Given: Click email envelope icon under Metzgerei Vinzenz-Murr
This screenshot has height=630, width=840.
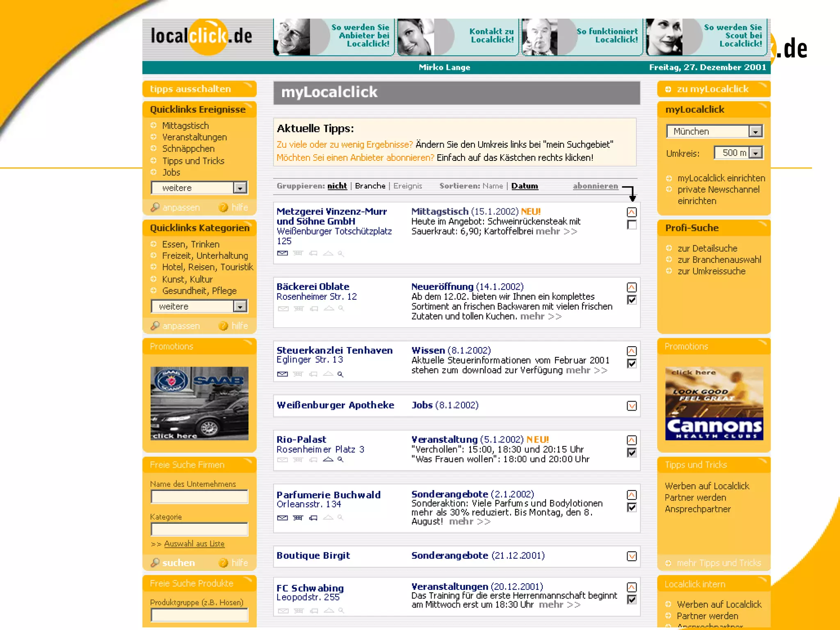Looking at the screenshot, I should [x=282, y=253].
